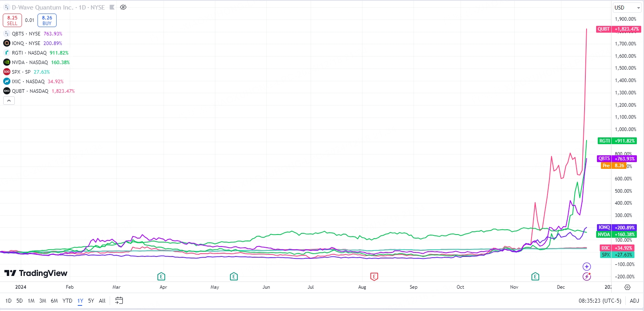Click the orange Pre 8.26 pre-market label
This screenshot has width=644, height=311.
[614, 166]
